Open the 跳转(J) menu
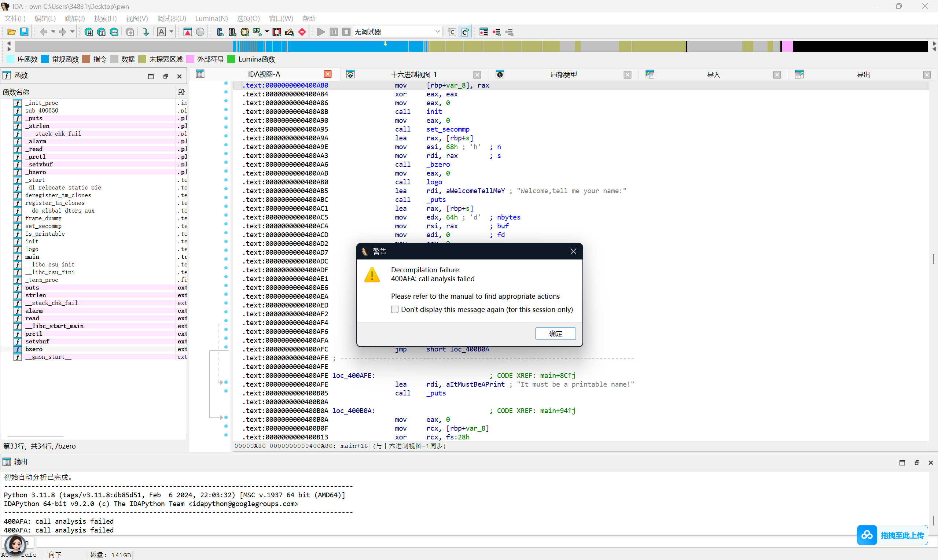This screenshot has height=560, width=938. click(x=75, y=18)
